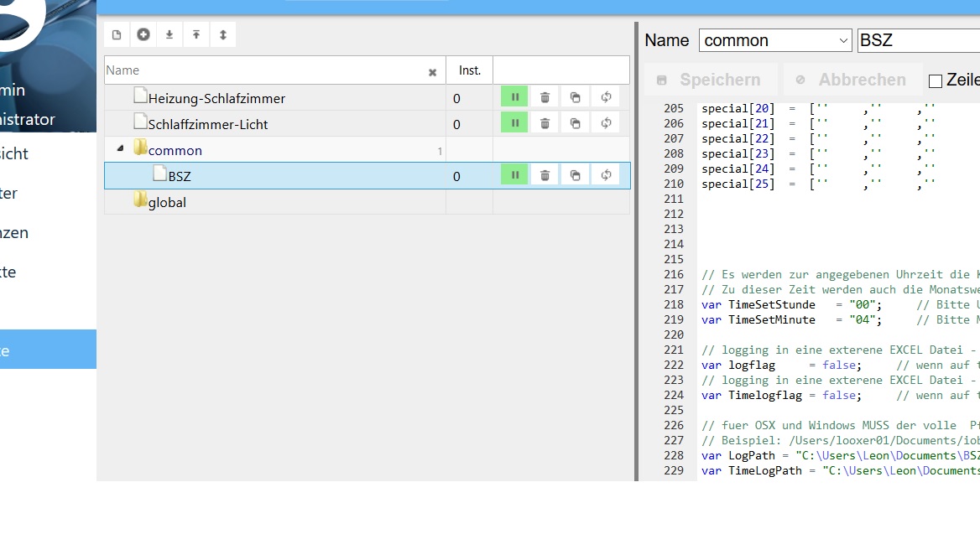Click the download/export scripts icon
This screenshot has height=560, width=980.
pos(169,35)
